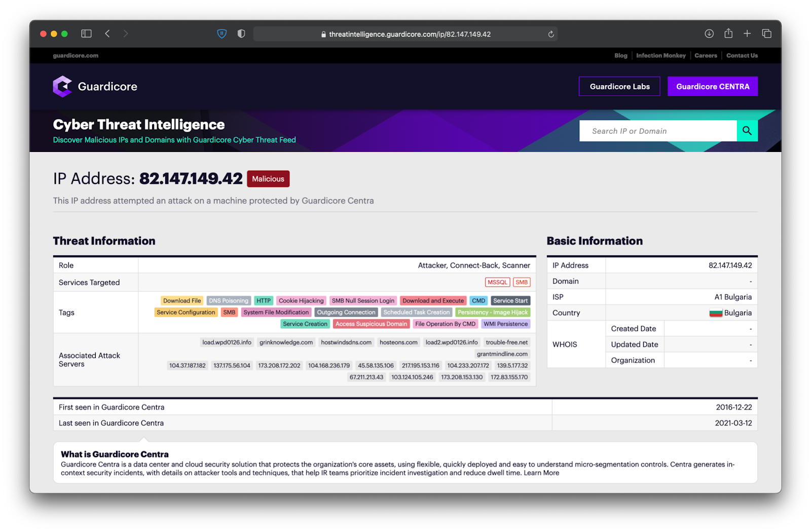Open the Blog menu link
The width and height of the screenshot is (811, 532).
pyautogui.click(x=620, y=56)
